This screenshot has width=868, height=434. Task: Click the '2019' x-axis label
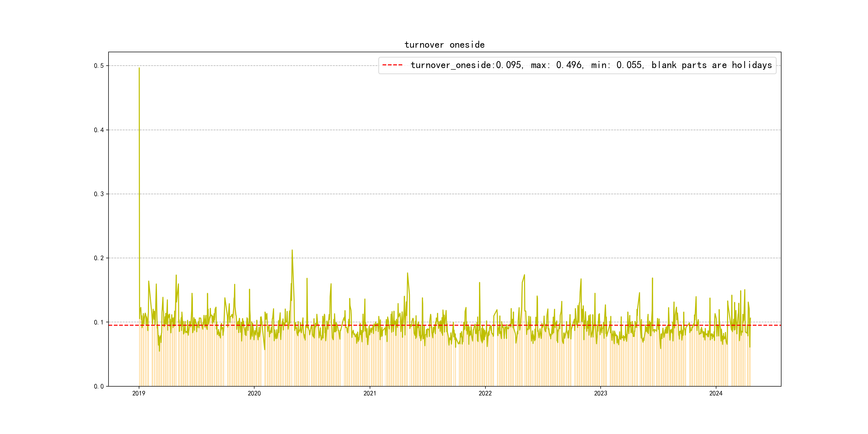(139, 393)
